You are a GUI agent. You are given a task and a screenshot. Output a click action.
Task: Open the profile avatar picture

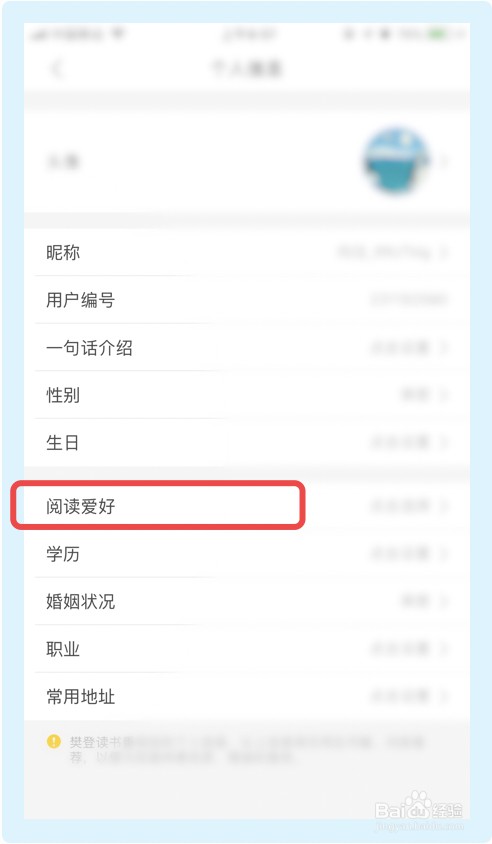396,160
